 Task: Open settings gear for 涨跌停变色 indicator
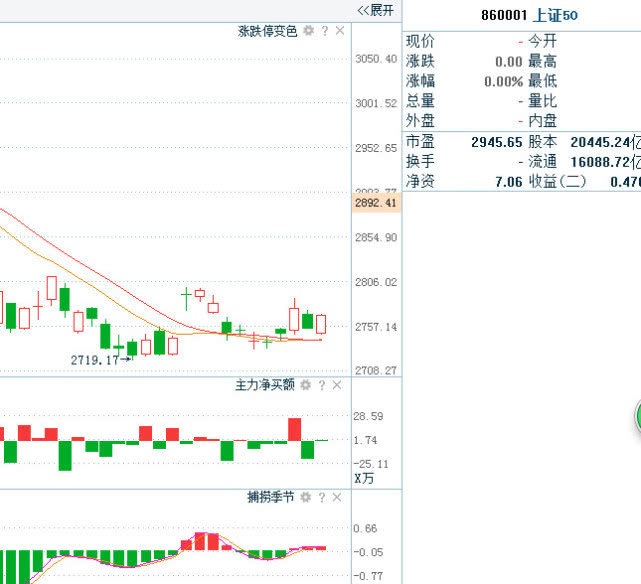[309, 31]
